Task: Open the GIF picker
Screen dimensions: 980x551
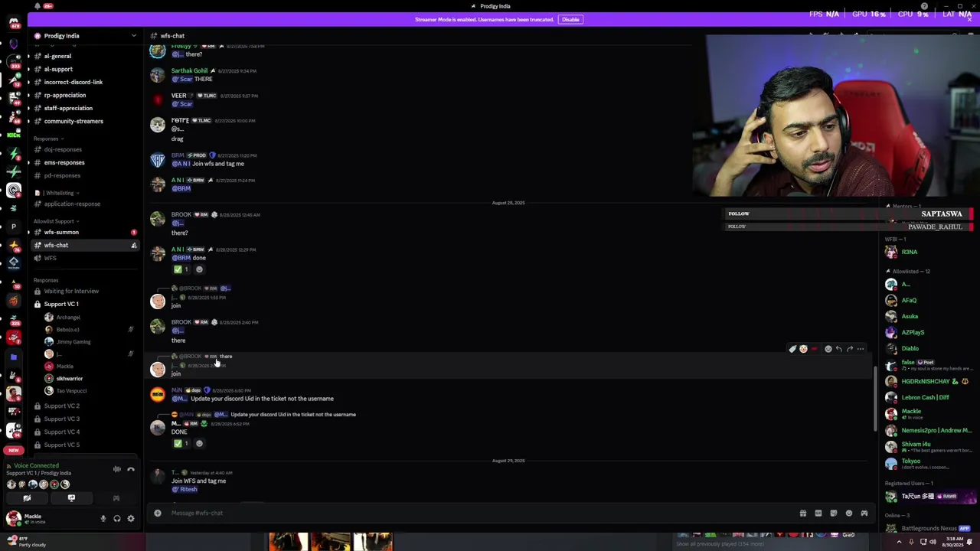Action: 818,514
